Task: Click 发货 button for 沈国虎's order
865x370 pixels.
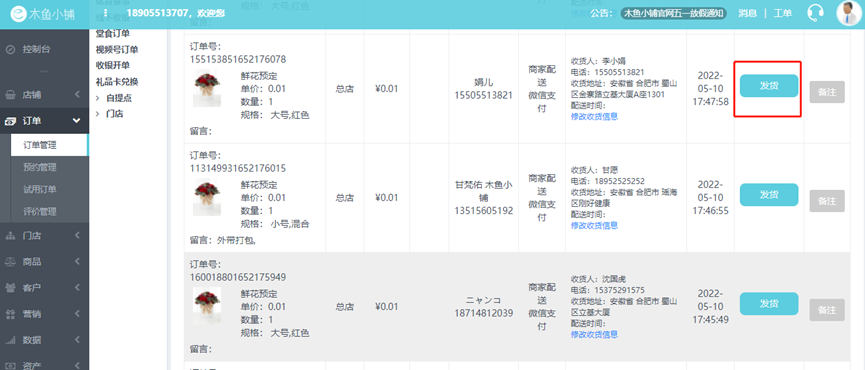Action: (x=768, y=304)
